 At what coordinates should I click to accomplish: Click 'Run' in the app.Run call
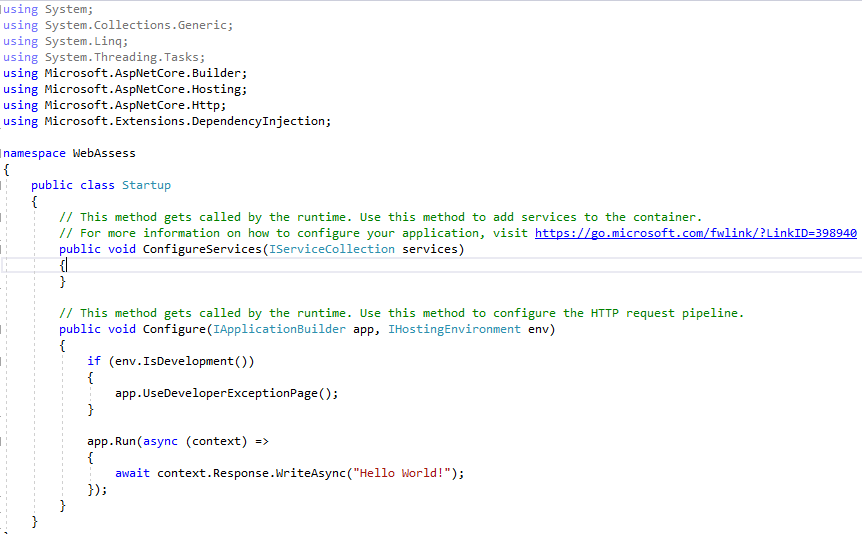tap(125, 442)
